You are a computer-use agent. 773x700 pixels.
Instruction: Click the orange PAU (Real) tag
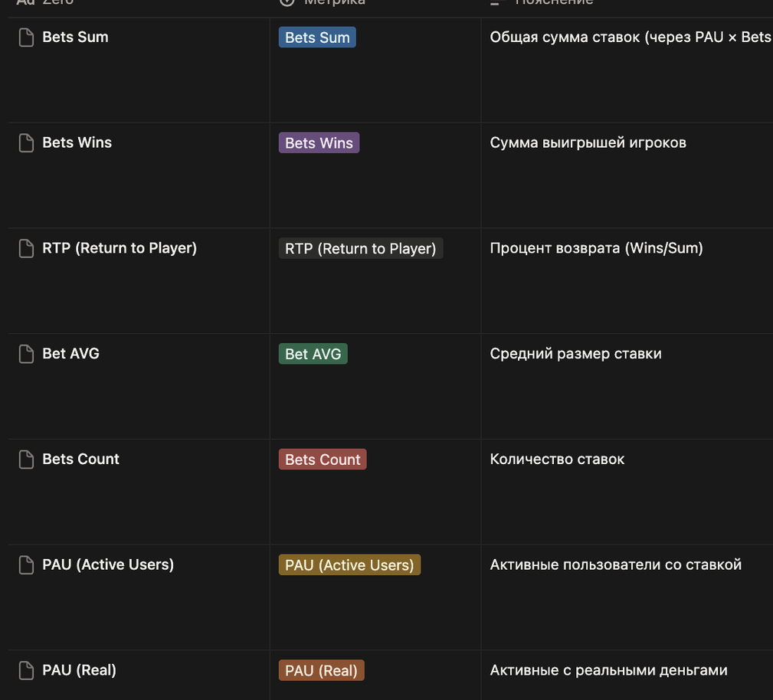(x=321, y=671)
